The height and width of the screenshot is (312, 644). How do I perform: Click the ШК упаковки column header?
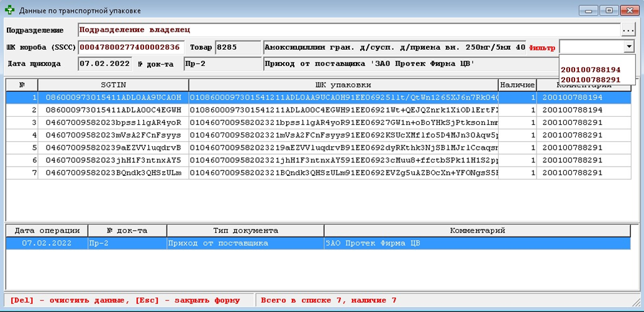(343, 85)
